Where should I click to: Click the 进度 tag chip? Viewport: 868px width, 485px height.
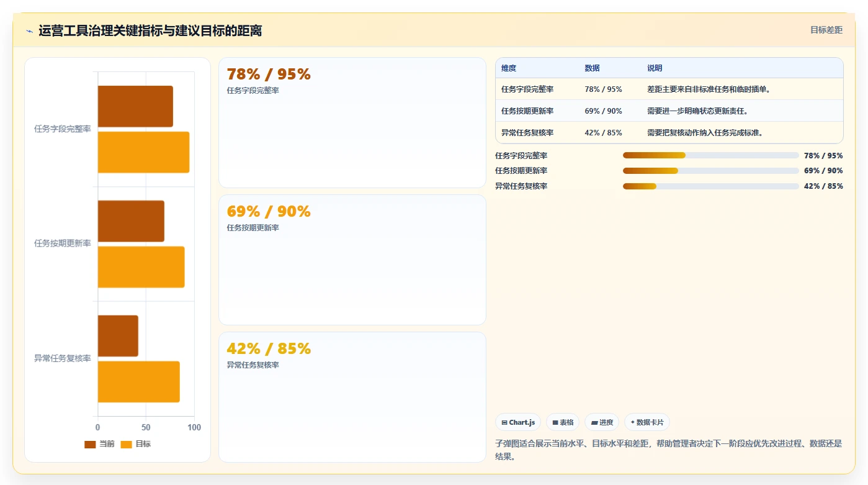602,422
